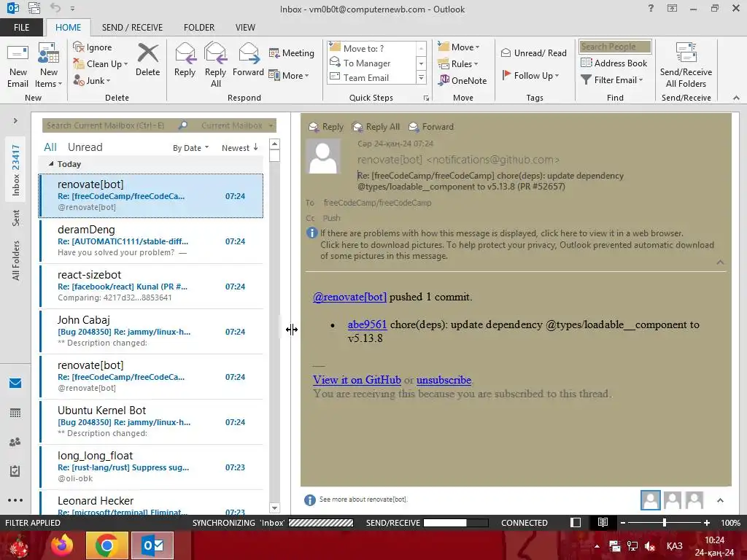Open the Move dropdown

(x=459, y=47)
